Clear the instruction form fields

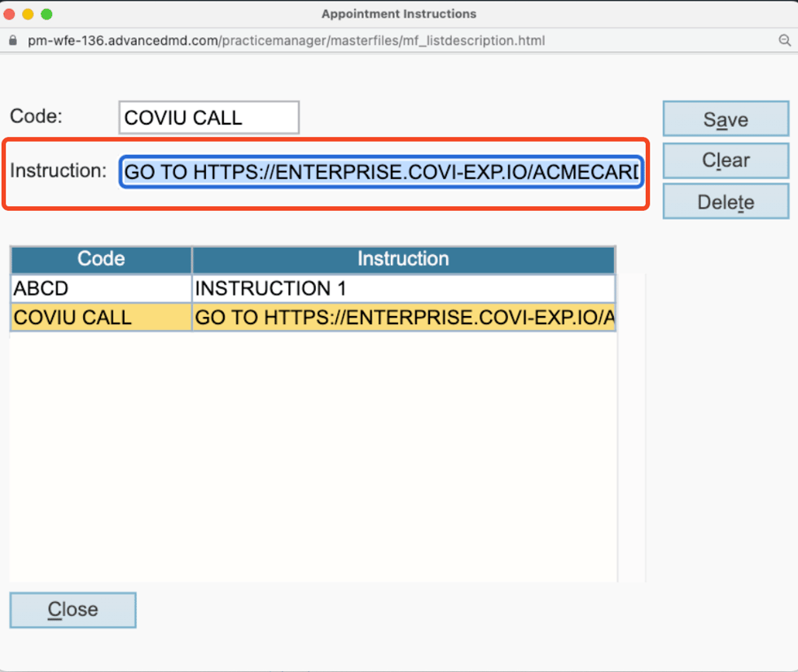(725, 160)
